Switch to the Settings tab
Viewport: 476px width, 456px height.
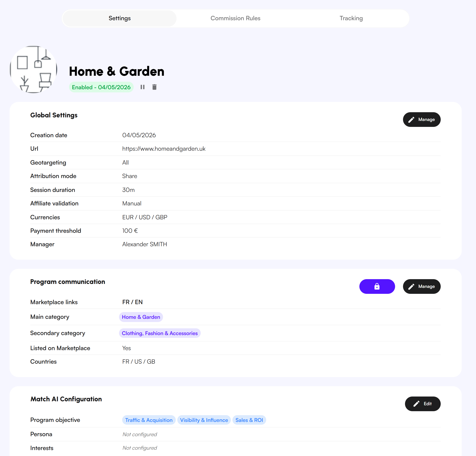click(119, 18)
